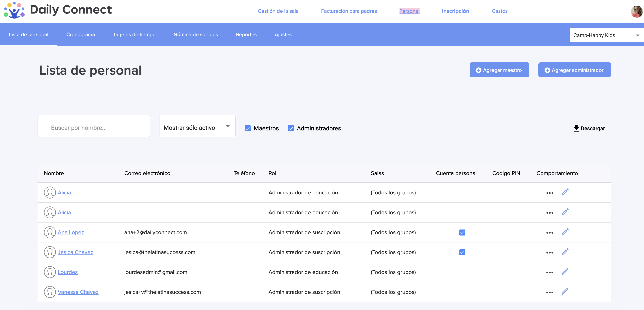Click the Agregar administrador button
The width and height of the screenshot is (644, 310).
pos(574,70)
